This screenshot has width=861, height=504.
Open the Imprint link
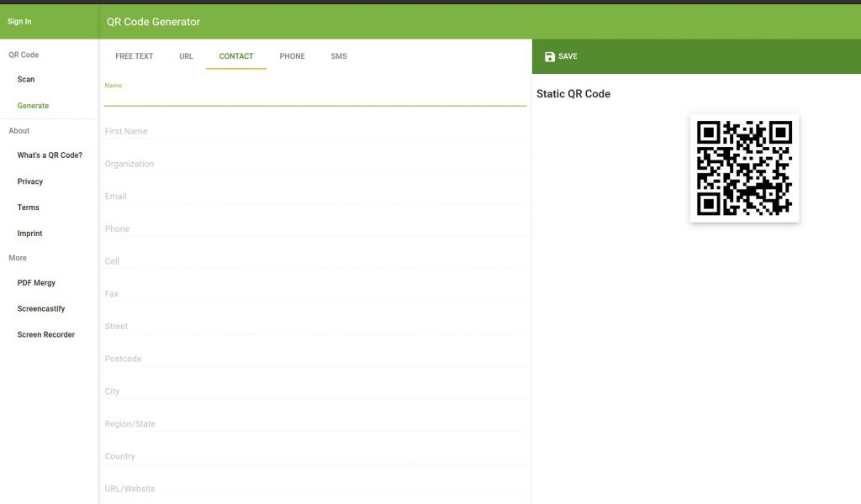click(30, 234)
